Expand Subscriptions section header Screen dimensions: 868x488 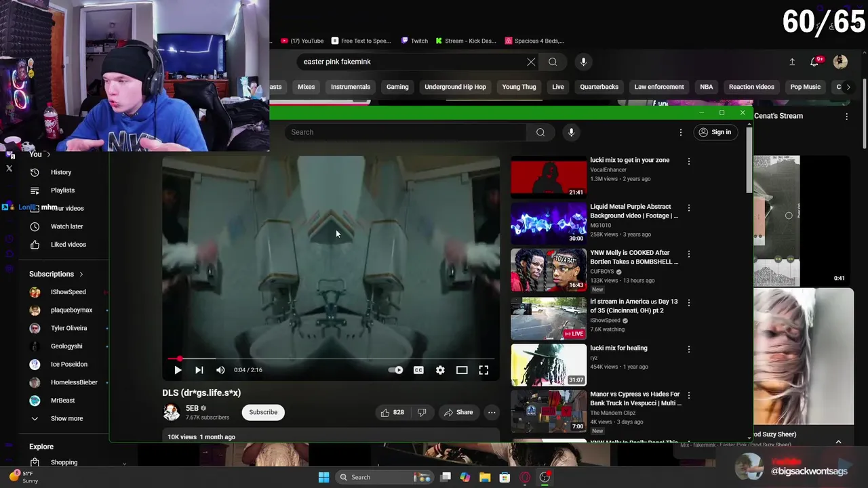coord(56,274)
